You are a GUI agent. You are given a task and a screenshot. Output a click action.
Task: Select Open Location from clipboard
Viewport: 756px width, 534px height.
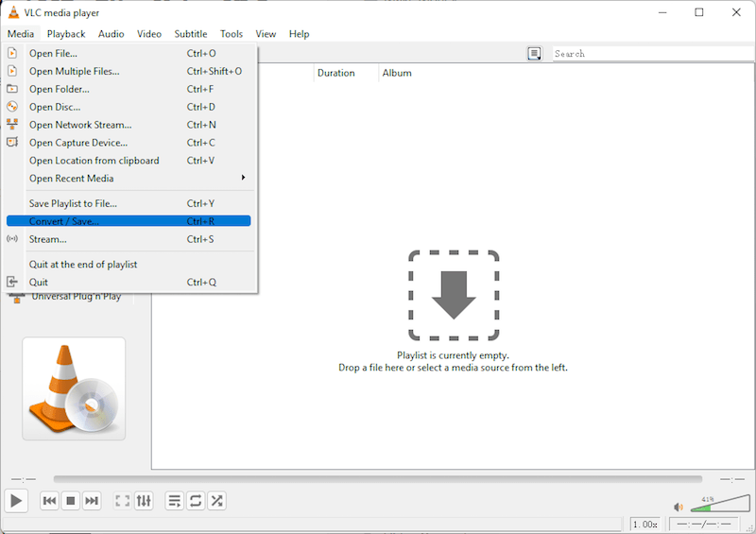(x=129, y=160)
